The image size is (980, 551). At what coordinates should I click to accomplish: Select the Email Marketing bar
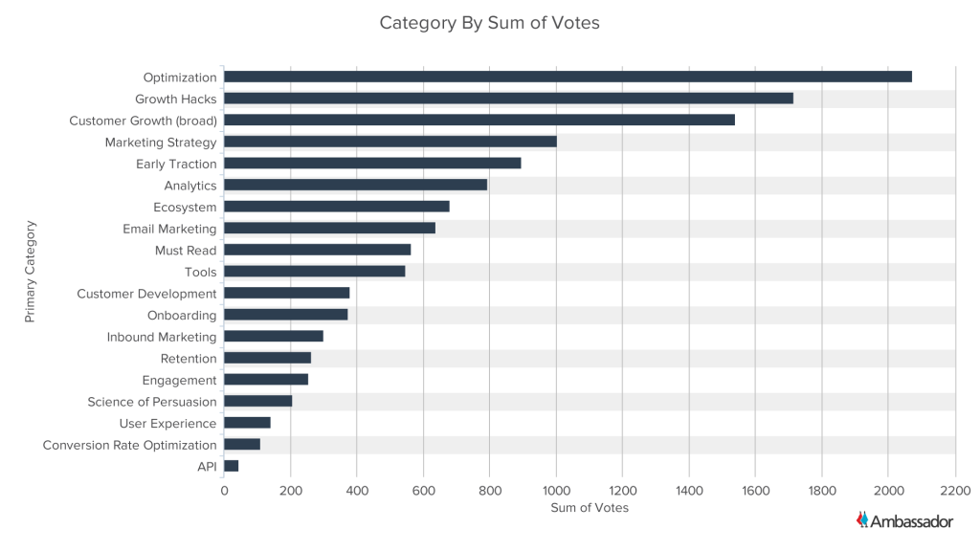point(329,229)
